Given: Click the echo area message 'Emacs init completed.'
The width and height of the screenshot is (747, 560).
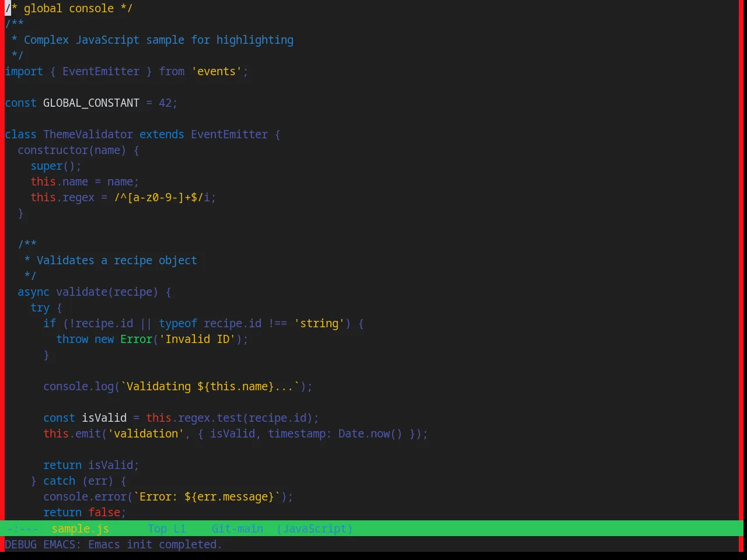Looking at the screenshot, I should [x=155, y=544].
